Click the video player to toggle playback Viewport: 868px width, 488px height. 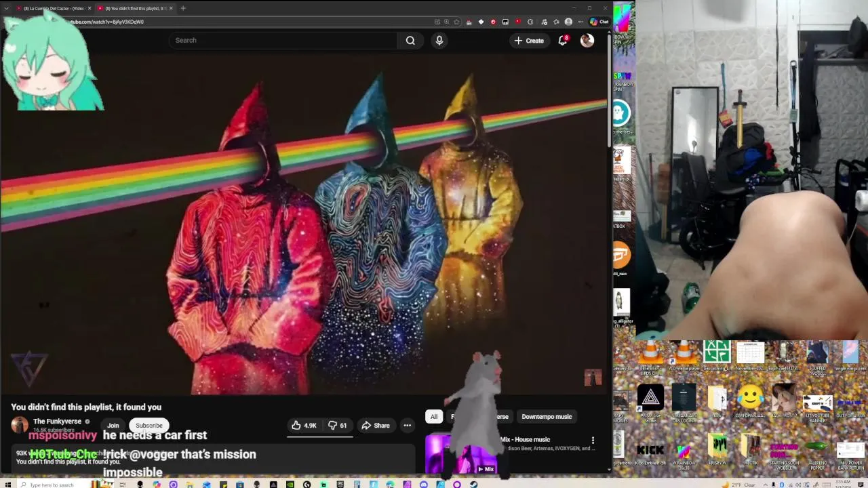click(x=305, y=224)
